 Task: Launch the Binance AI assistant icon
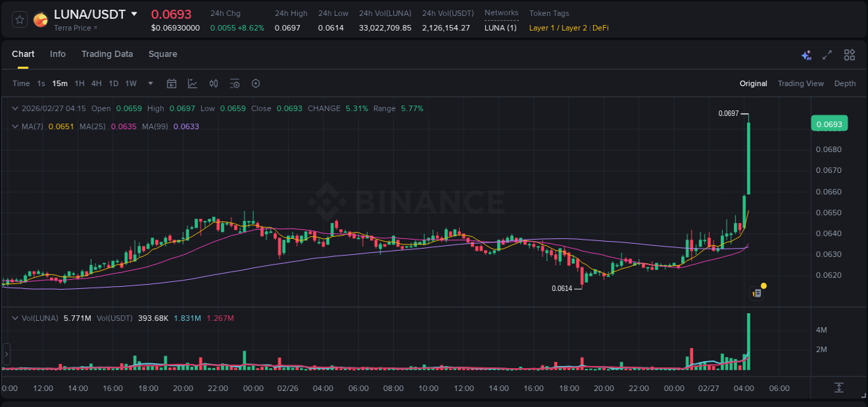tap(806, 54)
